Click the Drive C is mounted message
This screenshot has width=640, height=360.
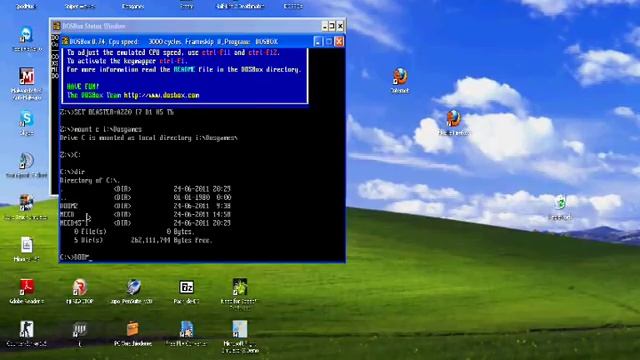click(149, 138)
